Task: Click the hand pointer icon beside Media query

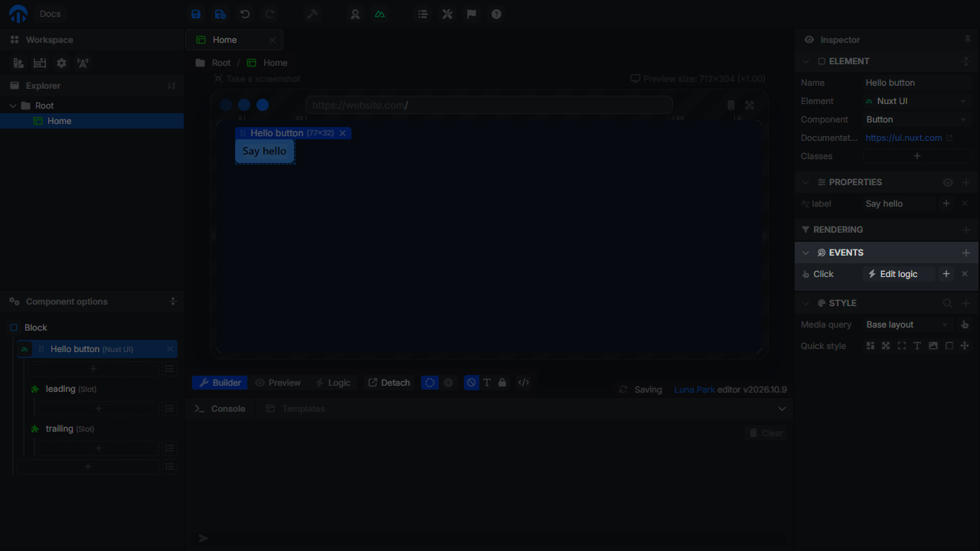Action: (x=965, y=324)
